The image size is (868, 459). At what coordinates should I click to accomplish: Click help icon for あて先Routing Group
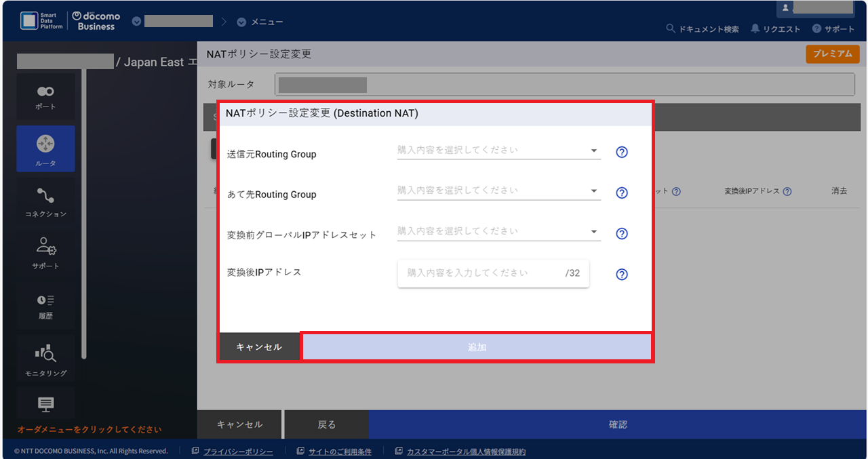click(622, 193)
